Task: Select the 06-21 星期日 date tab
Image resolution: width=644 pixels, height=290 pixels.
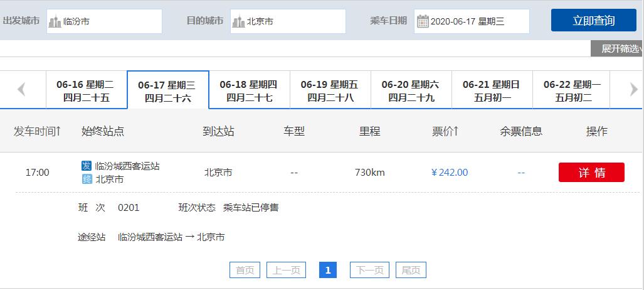Action: 492,90
